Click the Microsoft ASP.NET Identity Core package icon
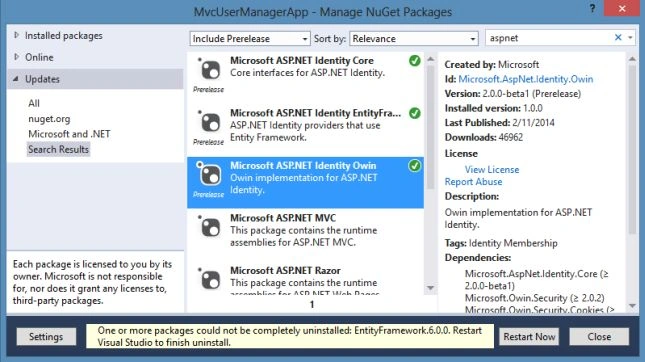 click(210, 69)
